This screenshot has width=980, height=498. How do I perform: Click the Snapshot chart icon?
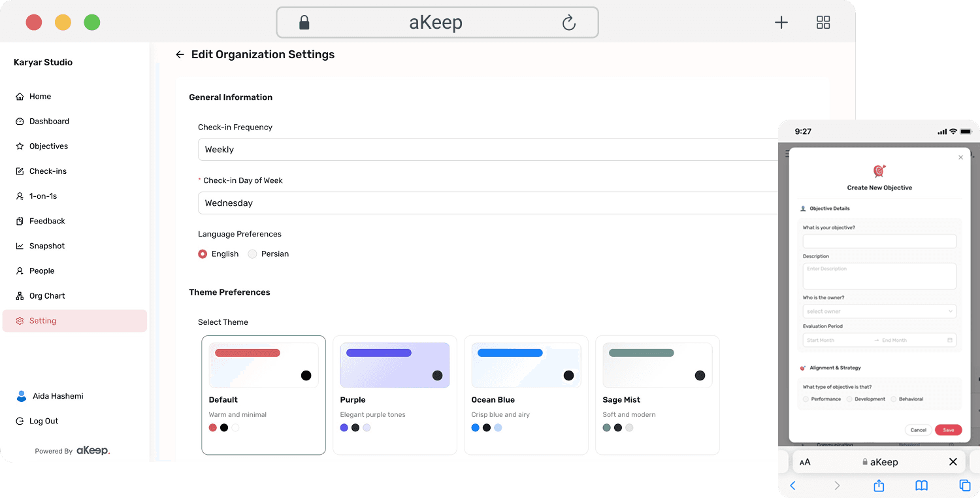click(x=20, y=246)
